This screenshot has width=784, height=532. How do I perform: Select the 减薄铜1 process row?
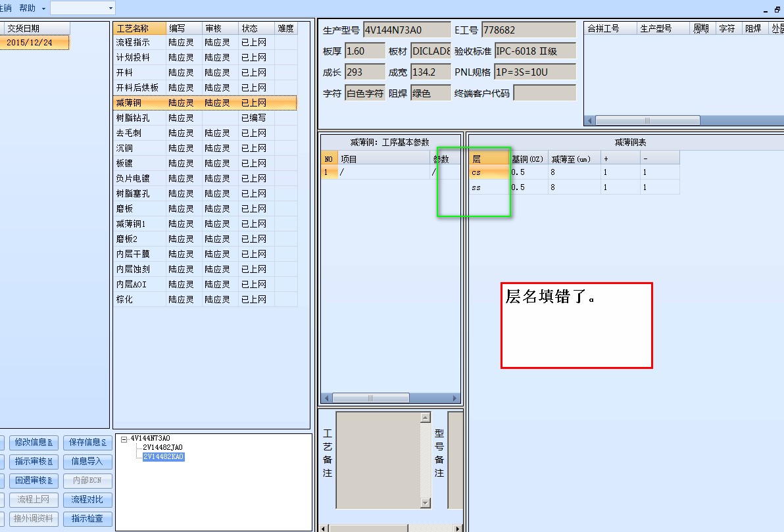(205, 224)
